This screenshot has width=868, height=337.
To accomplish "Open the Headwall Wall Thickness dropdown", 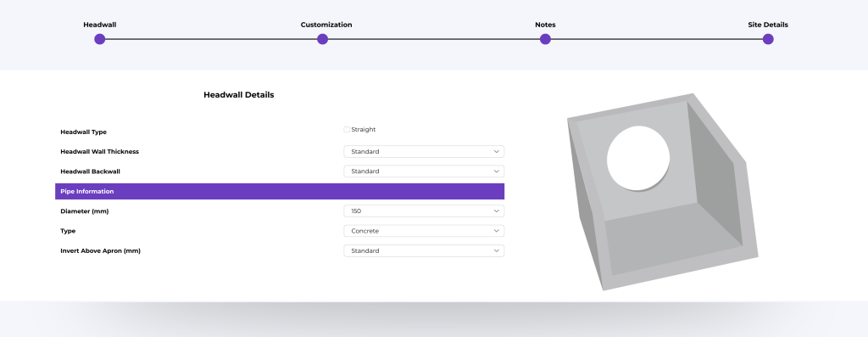I will [x=424, y=152].
